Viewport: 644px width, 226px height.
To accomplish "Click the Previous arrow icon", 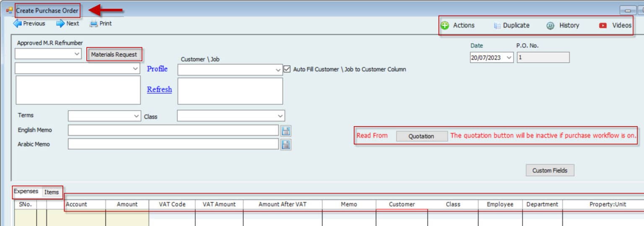I will pos(17,24).
